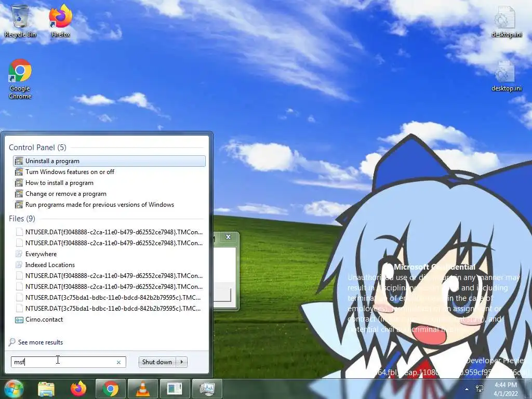Click the Everywhere result icon

tap(19, 254)
